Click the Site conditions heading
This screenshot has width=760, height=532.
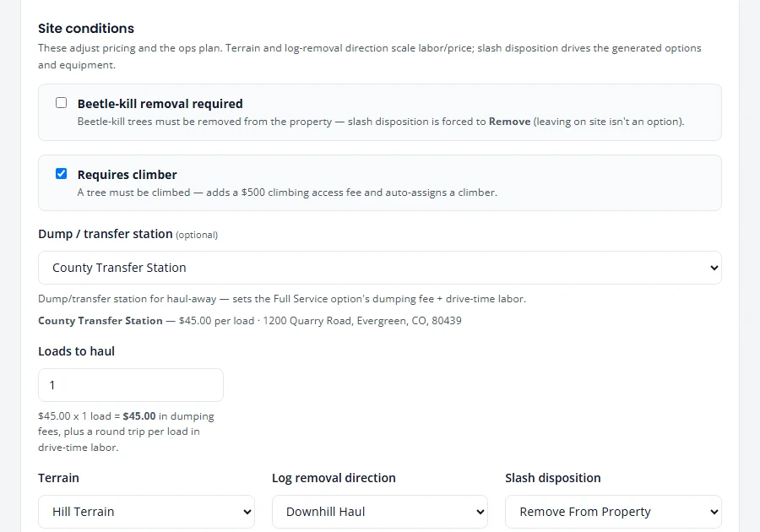pos(86,29)
